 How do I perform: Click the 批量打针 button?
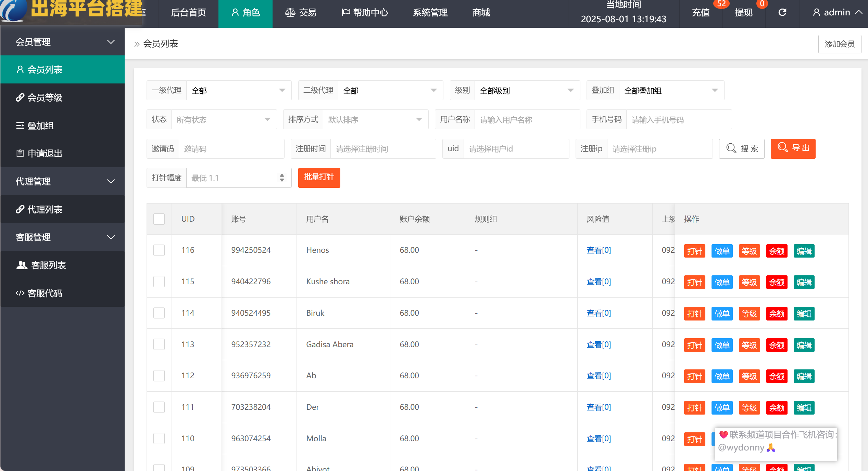pos(319,178)
